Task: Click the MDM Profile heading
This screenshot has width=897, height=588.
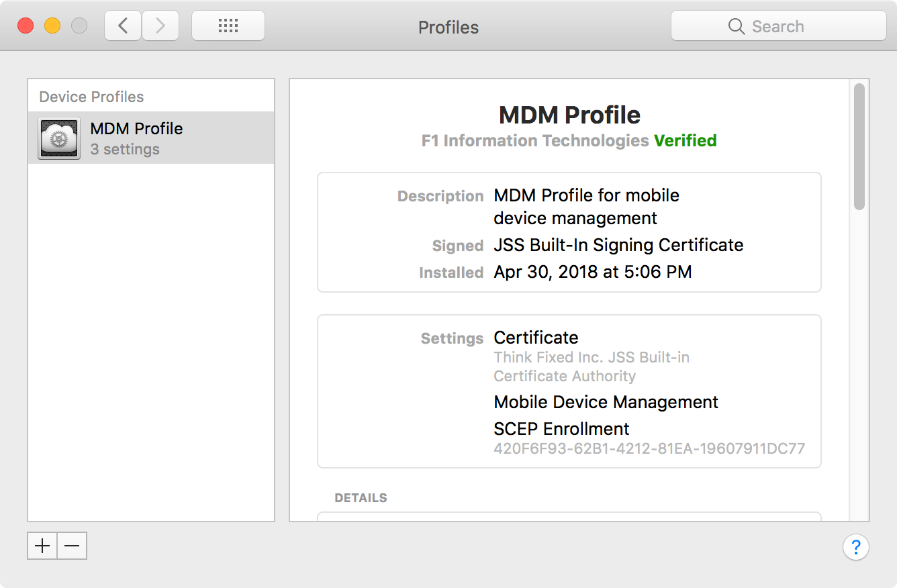Action: point(569,115)
